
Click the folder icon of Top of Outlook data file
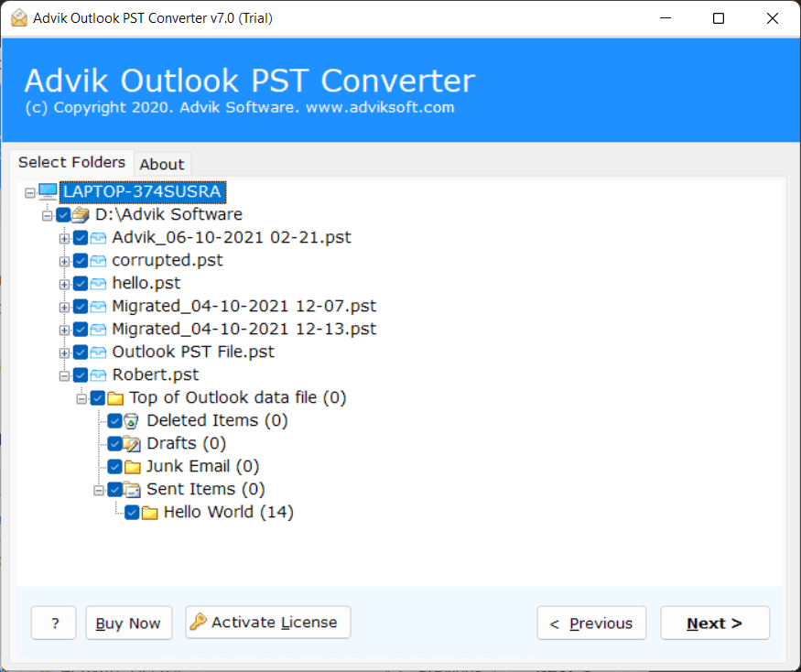coord(115,398)
